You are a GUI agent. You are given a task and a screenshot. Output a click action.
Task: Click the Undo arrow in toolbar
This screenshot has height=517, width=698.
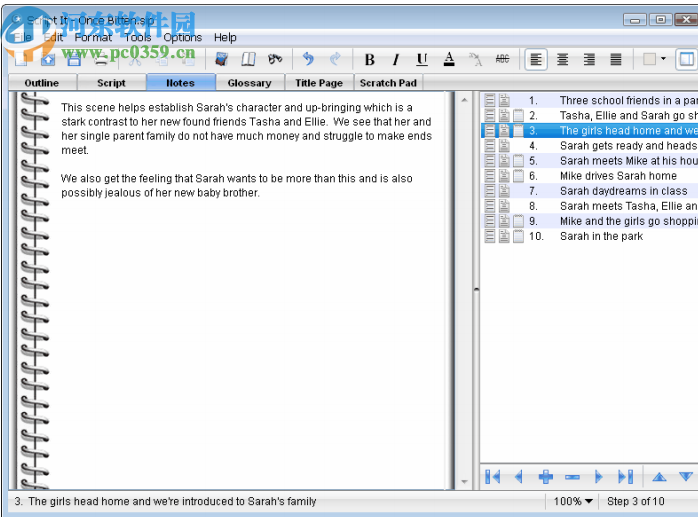308,60
